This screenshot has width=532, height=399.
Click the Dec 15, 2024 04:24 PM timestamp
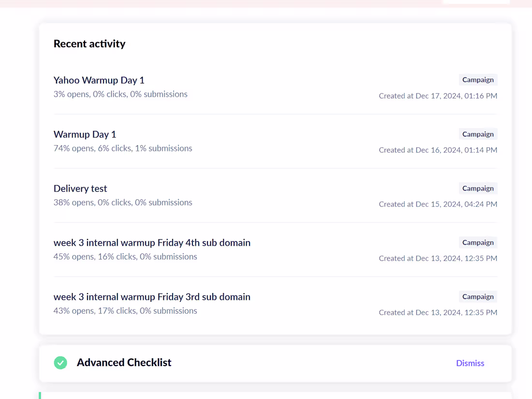(x=438, y=204)
